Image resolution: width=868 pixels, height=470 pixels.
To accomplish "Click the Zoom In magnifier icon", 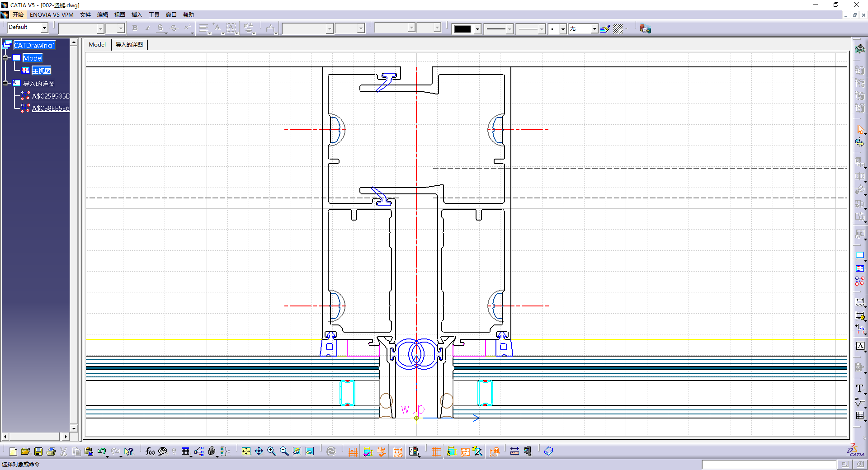I will pyautogui.click(x=271, y=451).
